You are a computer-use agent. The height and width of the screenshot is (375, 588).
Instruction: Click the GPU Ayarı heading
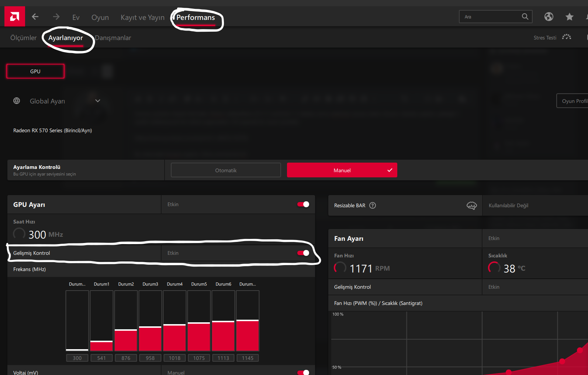click(x=29, y=205)
